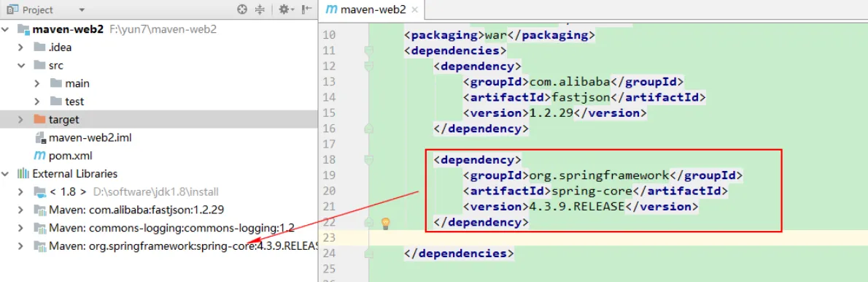Click the JDK 1.8 library icon

tap(40, 191)
